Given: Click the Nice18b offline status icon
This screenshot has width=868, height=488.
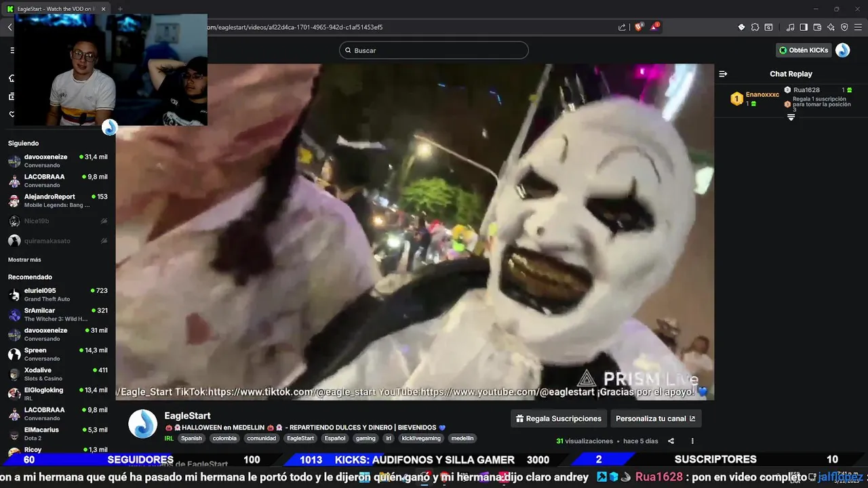Looking at the screenshot, I should [x=104, y=221].
